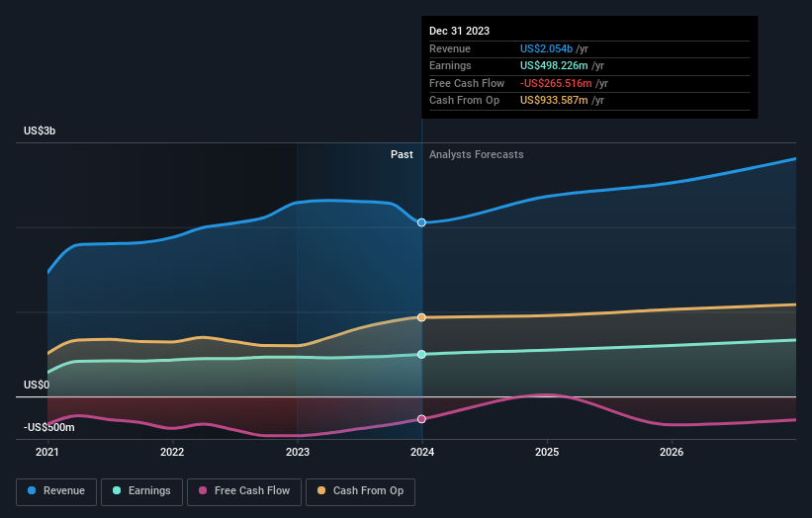Viewport: 812px width, 518px height.
Task: Click the 2022 x-axis label
Action: 172,453
